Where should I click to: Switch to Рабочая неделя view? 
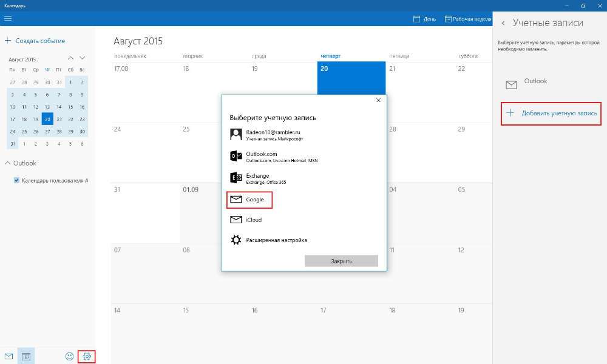pyautogui.click(x=468, y=19)
